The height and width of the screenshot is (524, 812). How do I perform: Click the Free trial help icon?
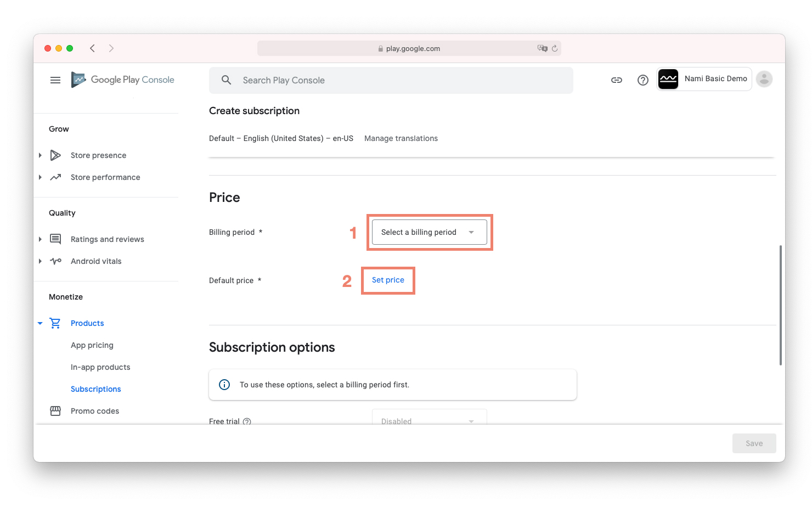point(247,421)
